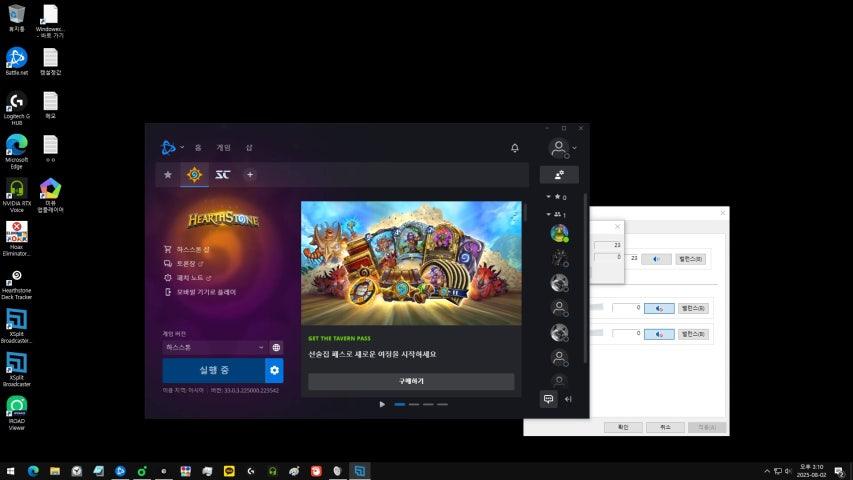Toggle mute speaker in the second dialog row

[659, 308]
